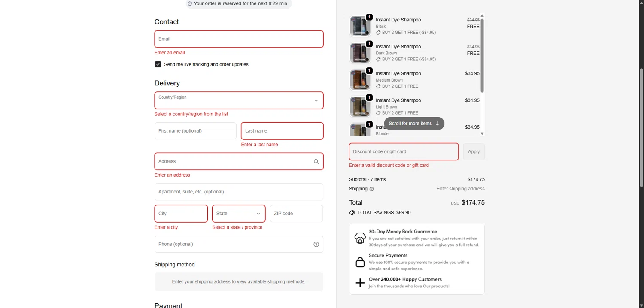The width and height of the screenshot is (644, 308).
Task: Click Scroll for more items button
Action: [414, 124]
